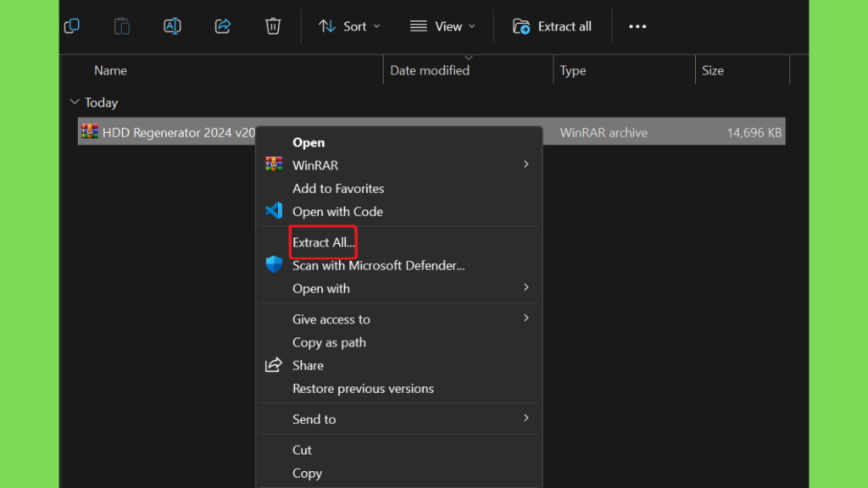Click the Share icon in context menu
Image resolution: width=868 pixels, height=488 pixels.
click(274, 366)
